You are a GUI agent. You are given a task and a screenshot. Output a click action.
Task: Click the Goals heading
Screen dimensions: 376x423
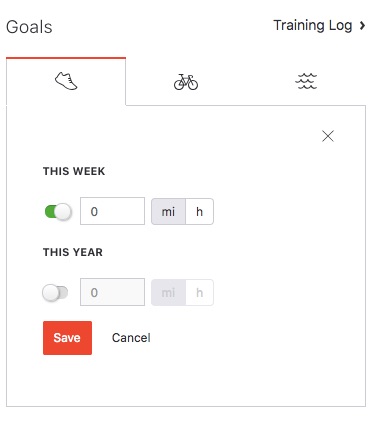click(x=29, y=27)
